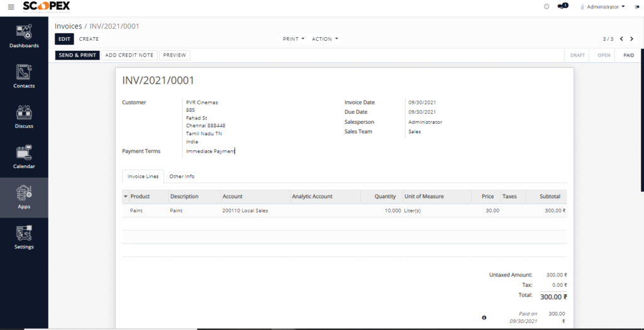Go to the next invoice record
Screen dimensions: 644x330
tap(631, 39)
